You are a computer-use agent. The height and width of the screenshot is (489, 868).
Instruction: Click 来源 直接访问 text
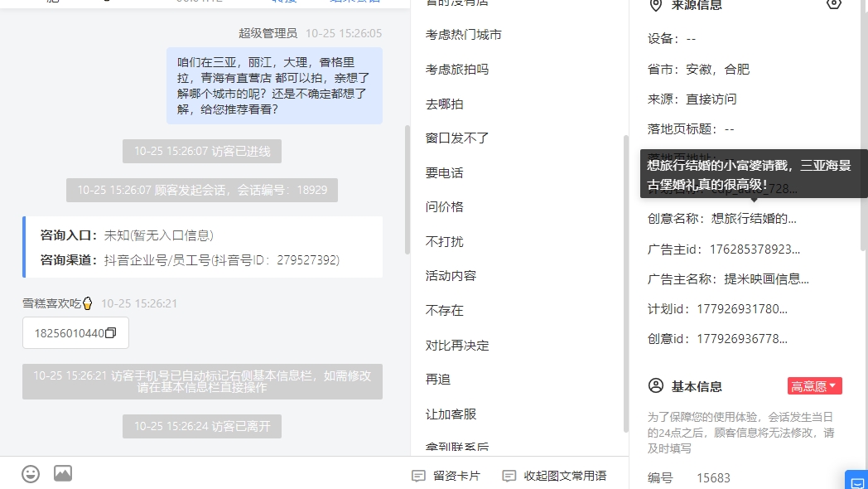[711, 99]
